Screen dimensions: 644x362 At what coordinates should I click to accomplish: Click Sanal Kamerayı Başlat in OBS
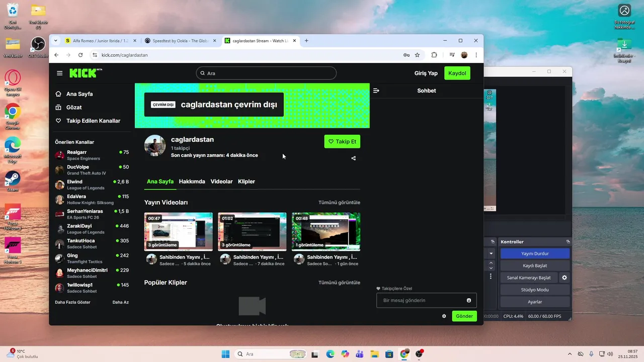(529, 278)
